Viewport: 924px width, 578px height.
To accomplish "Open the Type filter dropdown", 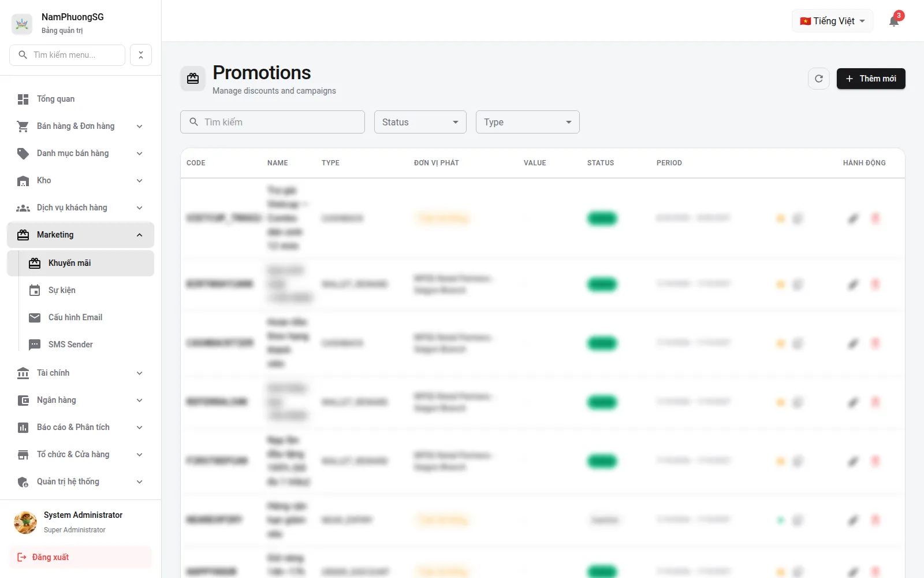I will [527, 122].
